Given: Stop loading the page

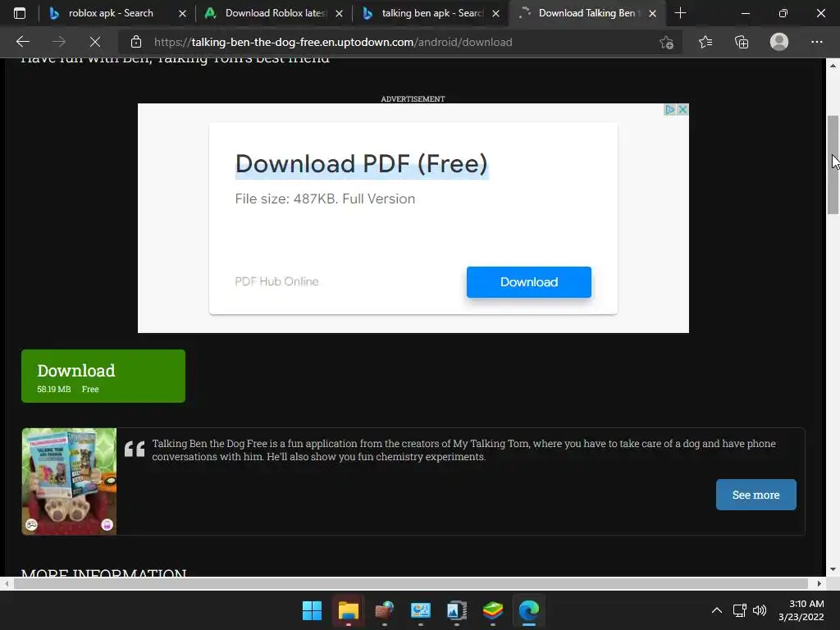Looking at the screenshot, I should [x=95, y=42].
